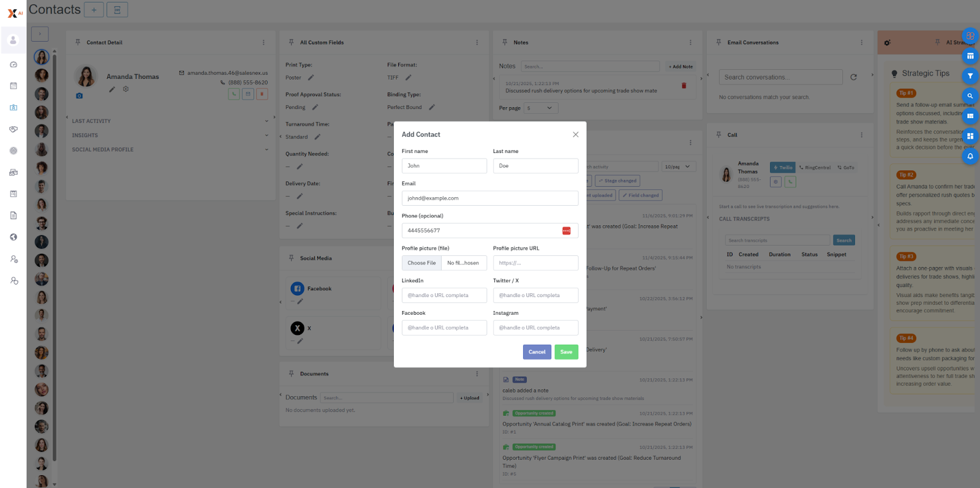Click the globe icon in left sidebar

tap(13, 237)
